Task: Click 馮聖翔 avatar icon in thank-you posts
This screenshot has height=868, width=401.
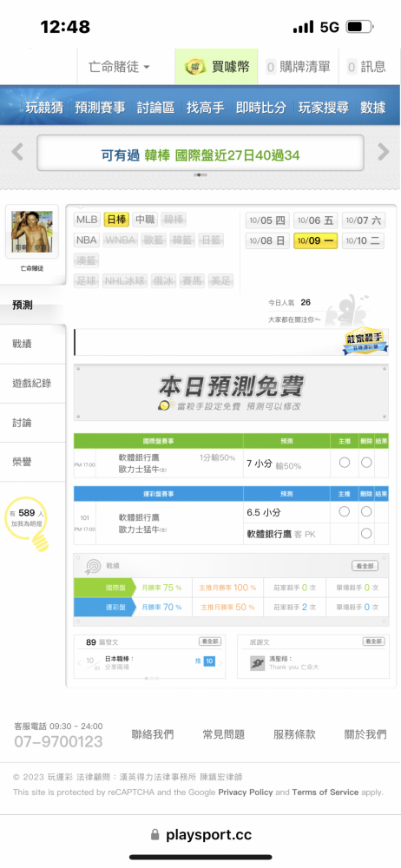Action: tap(256, 662)
